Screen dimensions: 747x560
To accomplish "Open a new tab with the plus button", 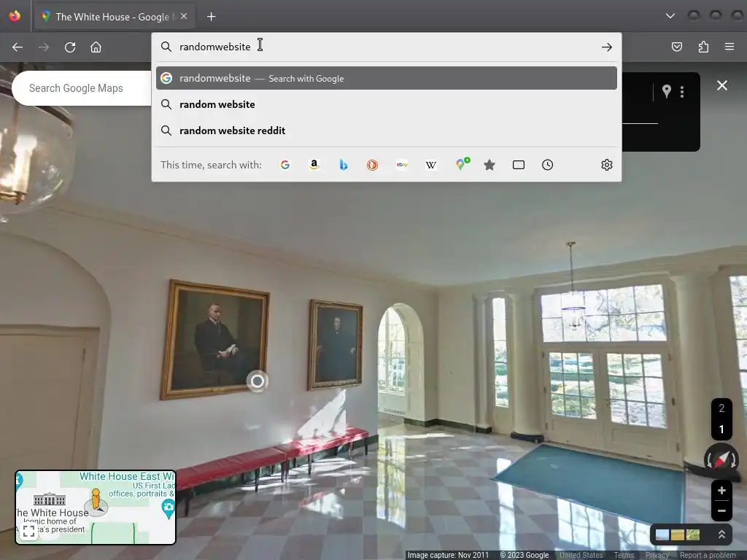I will pos(211,17).
